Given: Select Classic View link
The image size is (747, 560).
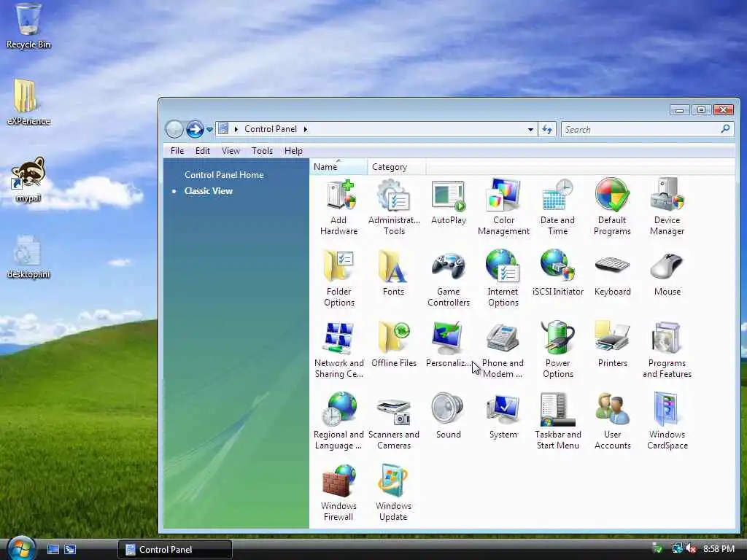Looking at the screenshot, I should [x=208, y=191].
